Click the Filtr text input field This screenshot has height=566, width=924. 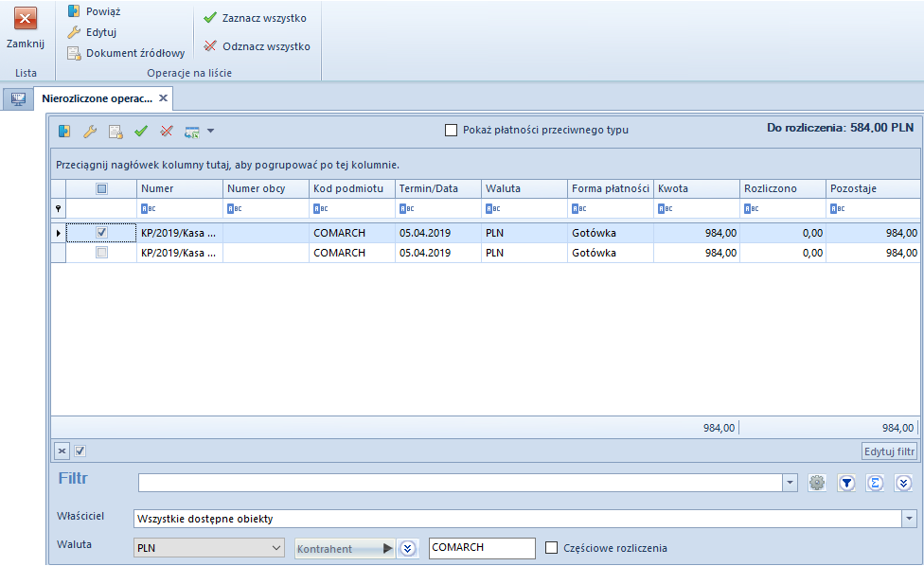pyautogui.click(x=460, y=483)
